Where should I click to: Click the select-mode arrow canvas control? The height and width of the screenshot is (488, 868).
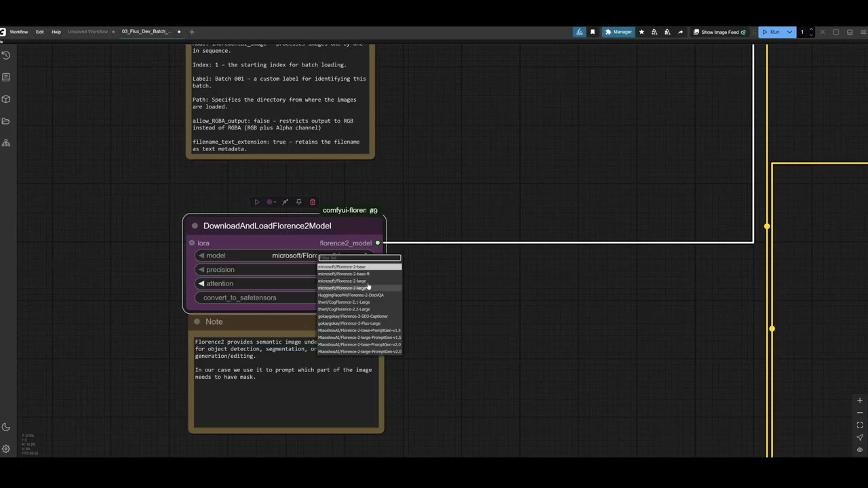tap(860, 438)
